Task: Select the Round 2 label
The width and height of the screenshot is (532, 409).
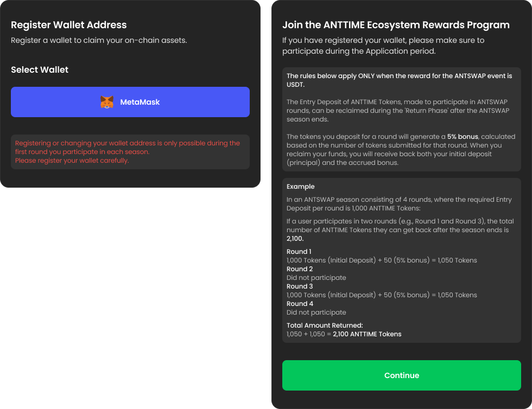Action: pos(299,269)
